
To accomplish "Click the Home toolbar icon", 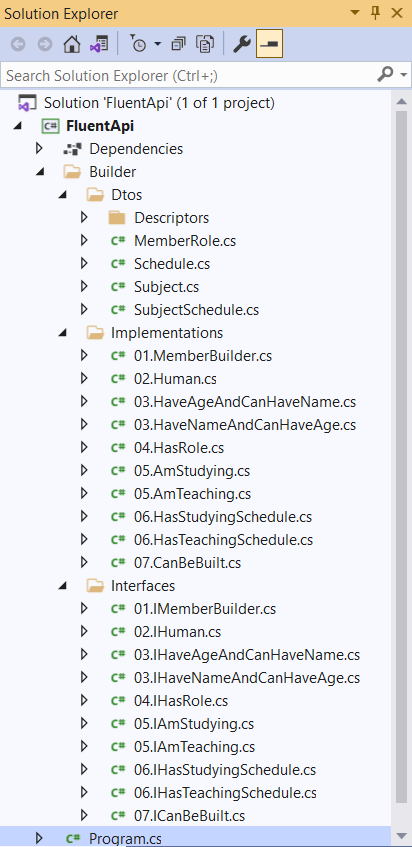I will pyautogui.click(x=72, y=44).
